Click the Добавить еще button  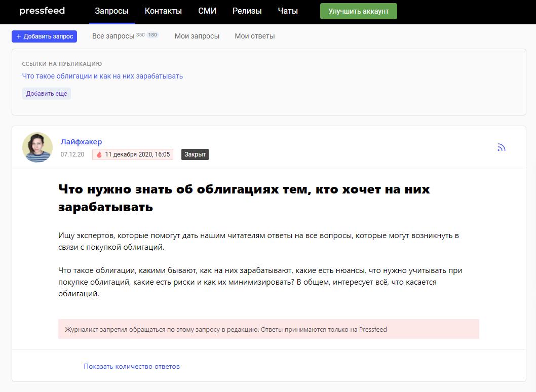click(47, 94)
